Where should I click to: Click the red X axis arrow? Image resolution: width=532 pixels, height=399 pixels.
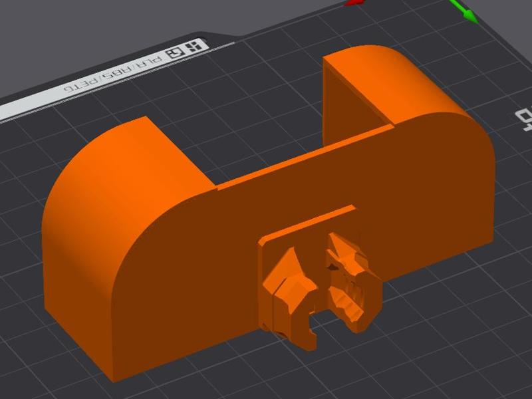tap(354, 3)
